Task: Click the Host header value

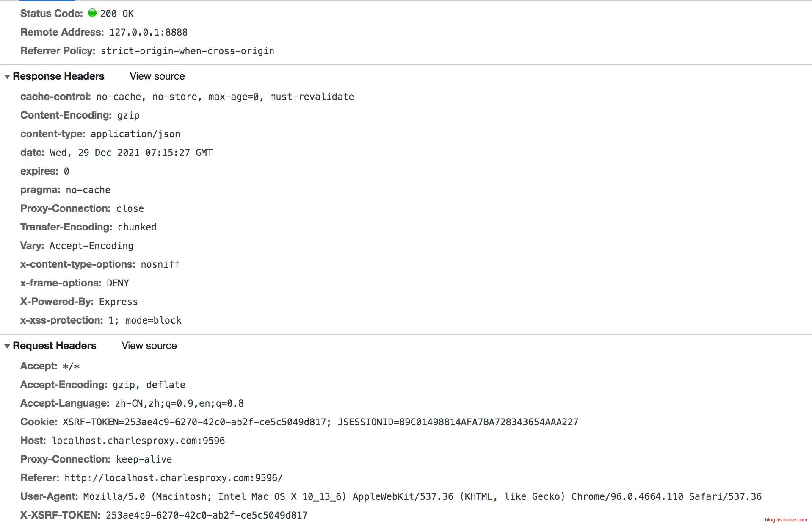Action: click(x=138, y=441)
